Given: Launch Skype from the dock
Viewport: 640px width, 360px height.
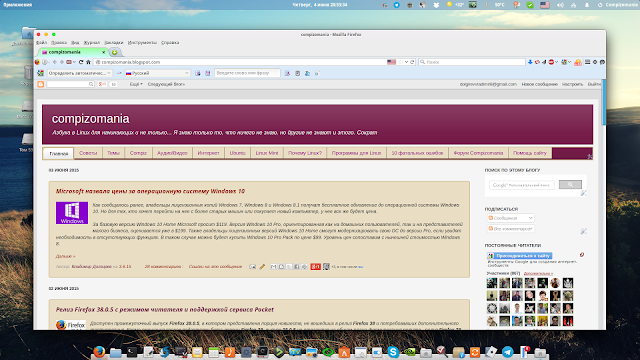Looking at the screenshot, I should click(x=393, y=352).
